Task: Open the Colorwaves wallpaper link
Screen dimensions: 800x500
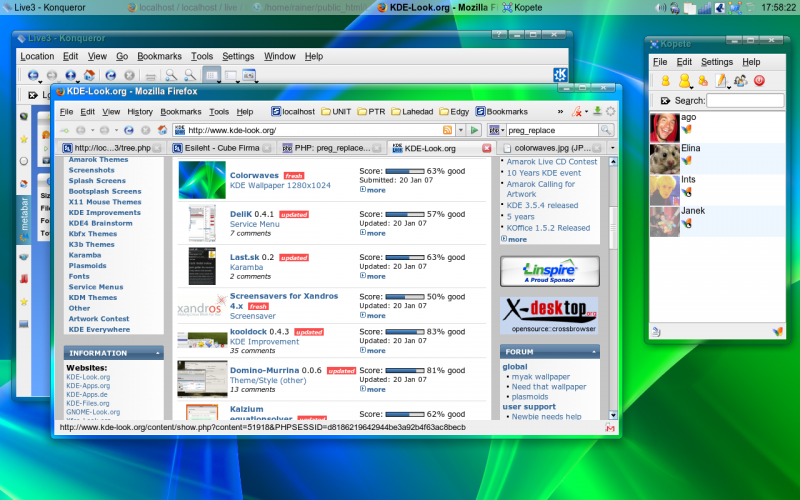Action: pos(254,175)
